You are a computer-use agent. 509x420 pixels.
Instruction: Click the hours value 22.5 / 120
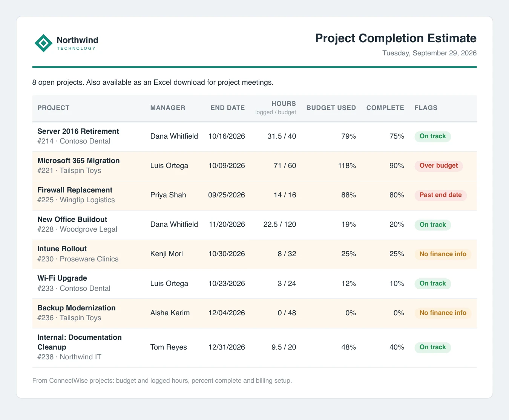280,225
